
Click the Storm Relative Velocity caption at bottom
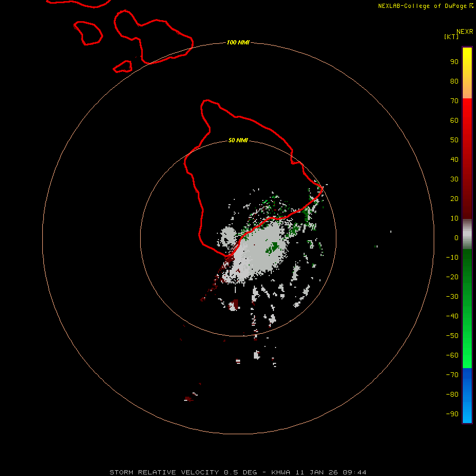238,472
